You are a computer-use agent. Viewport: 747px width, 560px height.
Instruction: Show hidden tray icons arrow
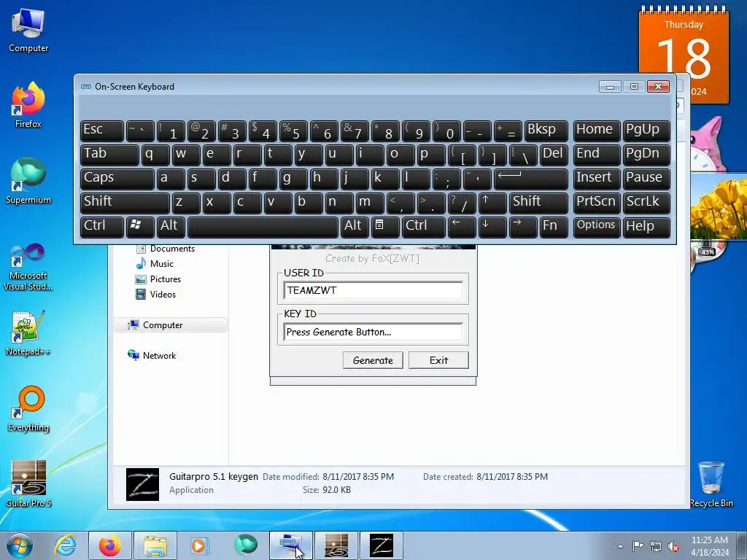click(x=620, y=546)
